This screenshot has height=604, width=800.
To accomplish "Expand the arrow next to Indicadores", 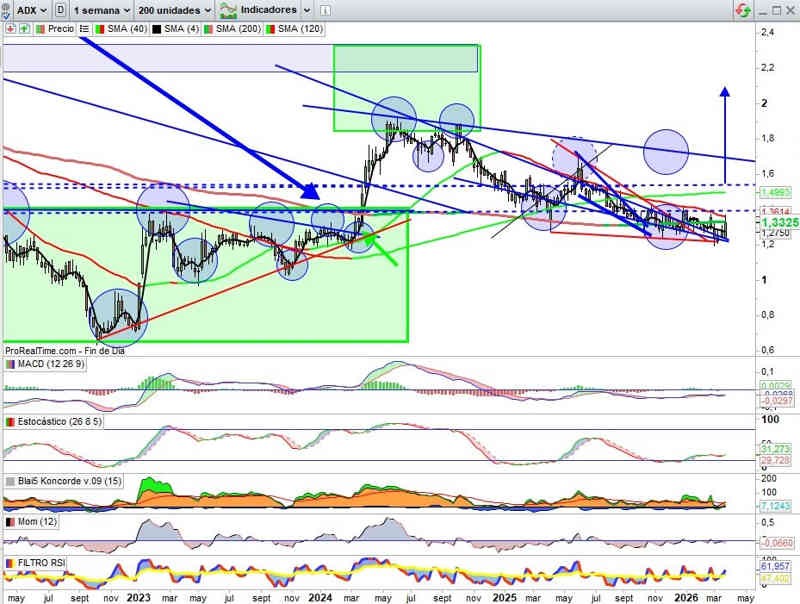I will pos(307,9).
